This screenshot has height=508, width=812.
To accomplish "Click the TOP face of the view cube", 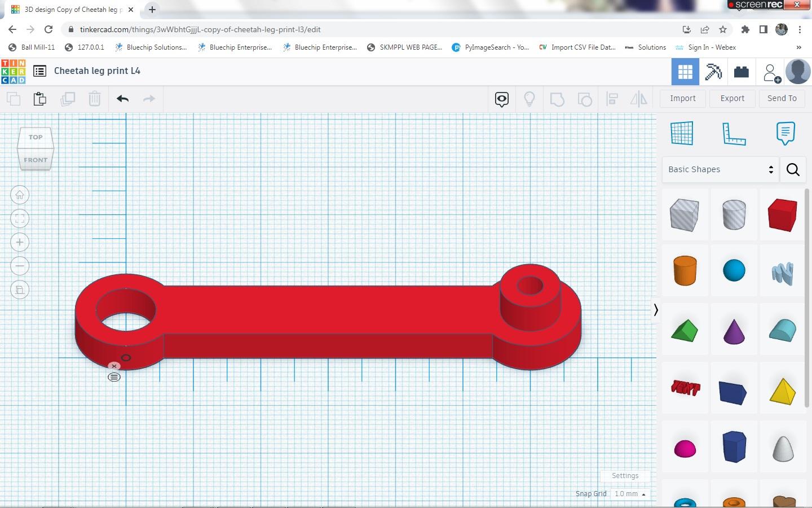I will click(36, 137).
